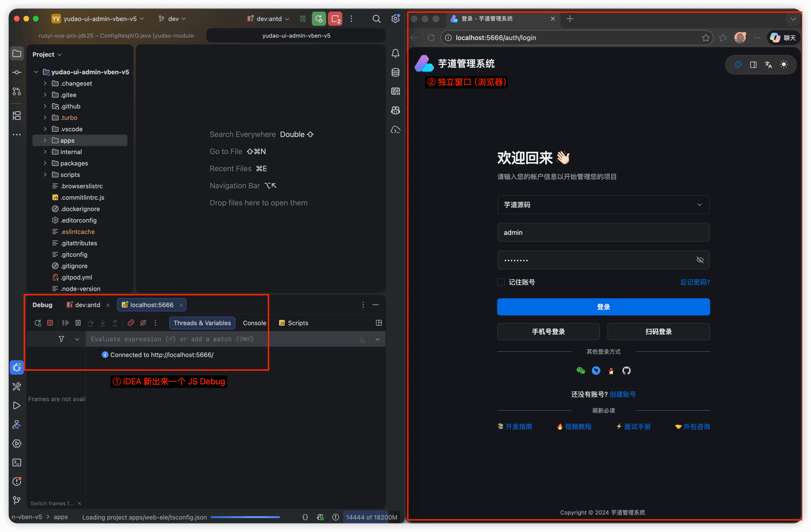Screen dimensions: 811x532
Task: Click the tsconfig.json loading progress bar
Action: coord(245,517)
